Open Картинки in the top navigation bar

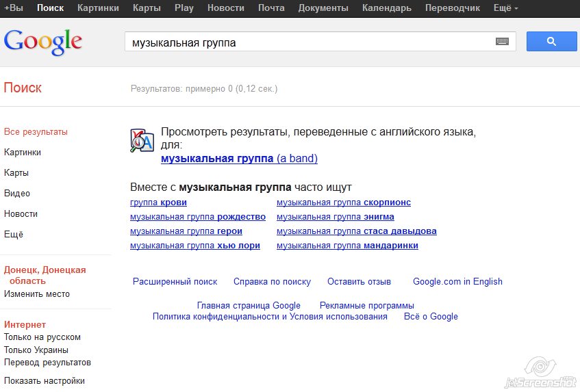[x=98, y=8]
